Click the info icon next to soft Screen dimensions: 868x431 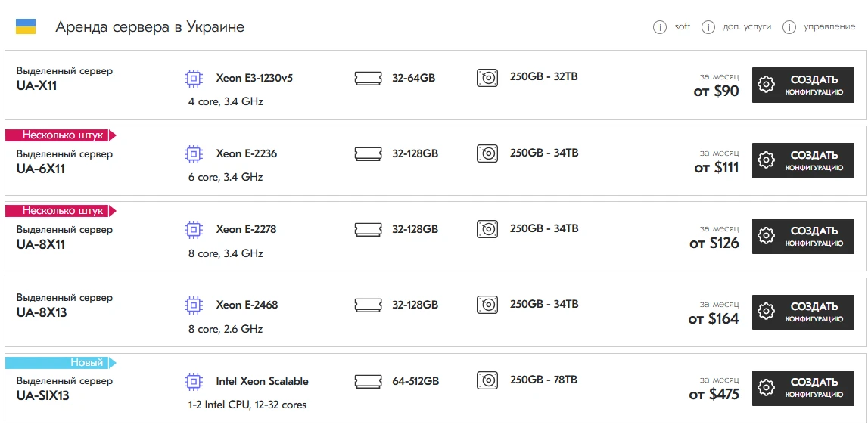[660, 27]
